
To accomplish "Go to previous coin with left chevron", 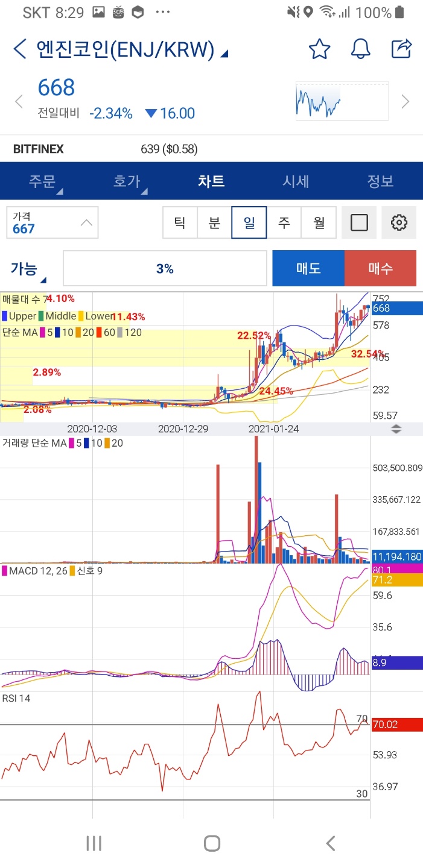I will click(x=19, y=101).
